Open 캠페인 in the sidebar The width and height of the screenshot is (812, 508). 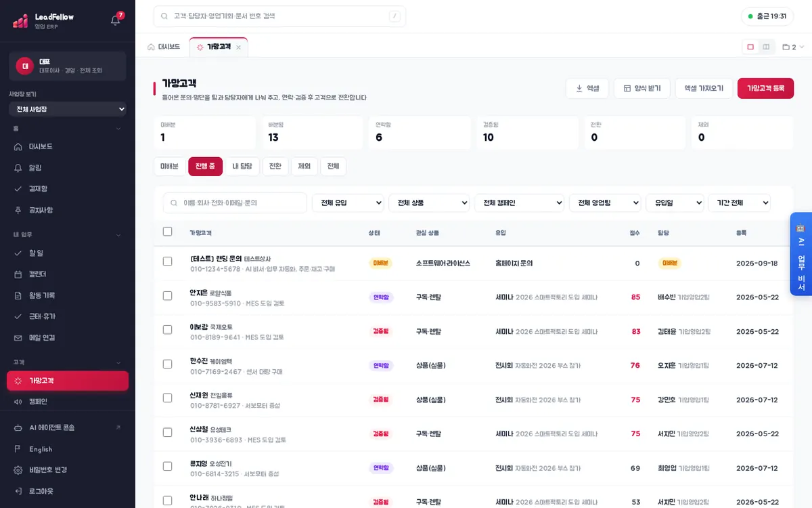pyautogui.click(x=68, y=402)
